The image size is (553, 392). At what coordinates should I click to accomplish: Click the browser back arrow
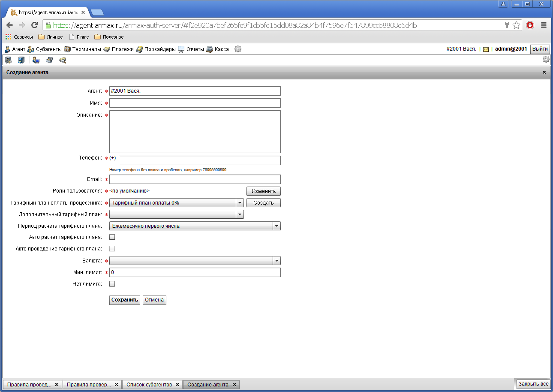click(x=10, y=25)
